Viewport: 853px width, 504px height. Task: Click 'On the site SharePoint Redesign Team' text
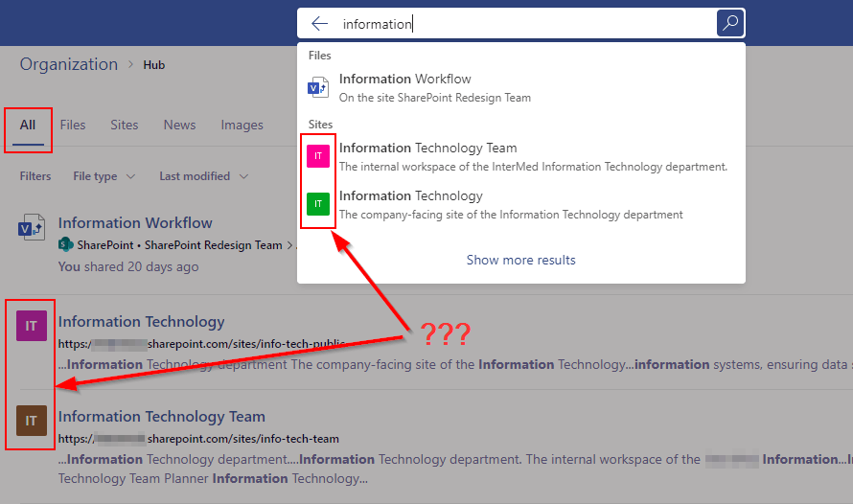[435, 98]
